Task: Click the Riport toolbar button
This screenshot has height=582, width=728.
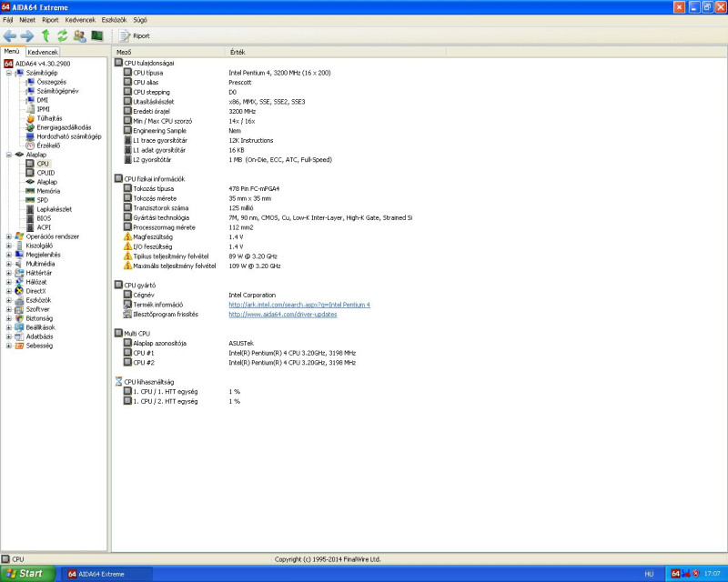Action: click(x=135, y=35)
